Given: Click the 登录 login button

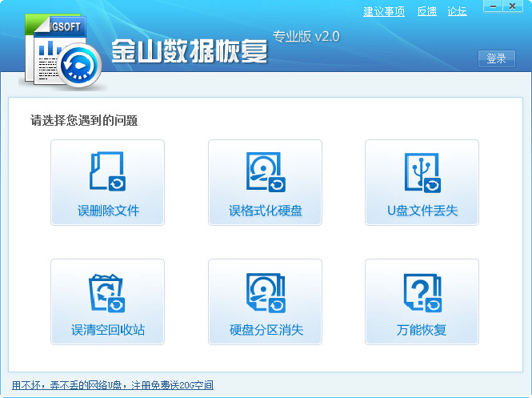Looking at the screenshot, I should [x=496, y=58].
